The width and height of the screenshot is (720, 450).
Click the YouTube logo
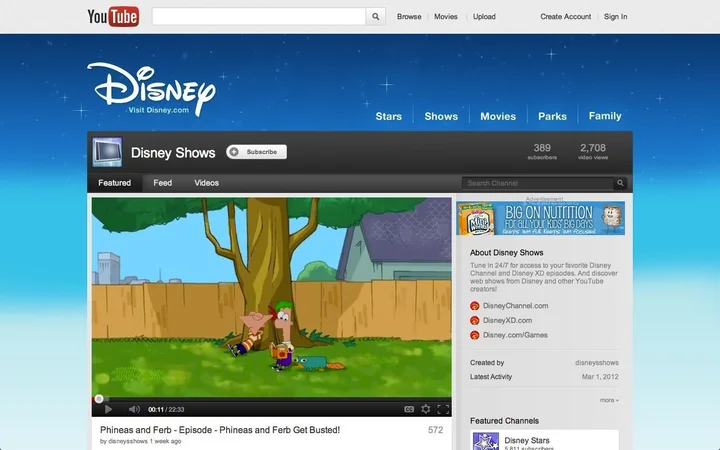(113, 17)
